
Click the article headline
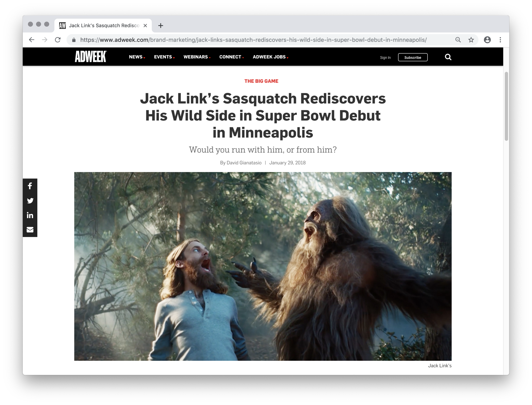pyautogui.click(x=263, y=116)
